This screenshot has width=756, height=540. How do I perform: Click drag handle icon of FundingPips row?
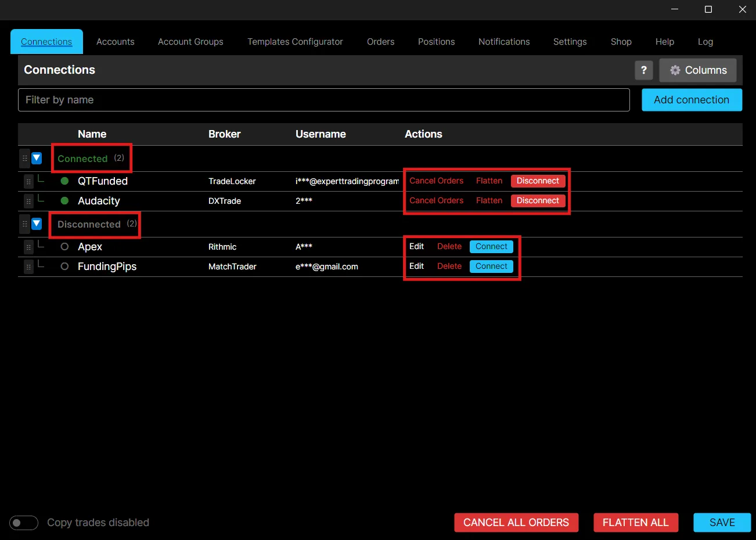click(x=28, y=267)
